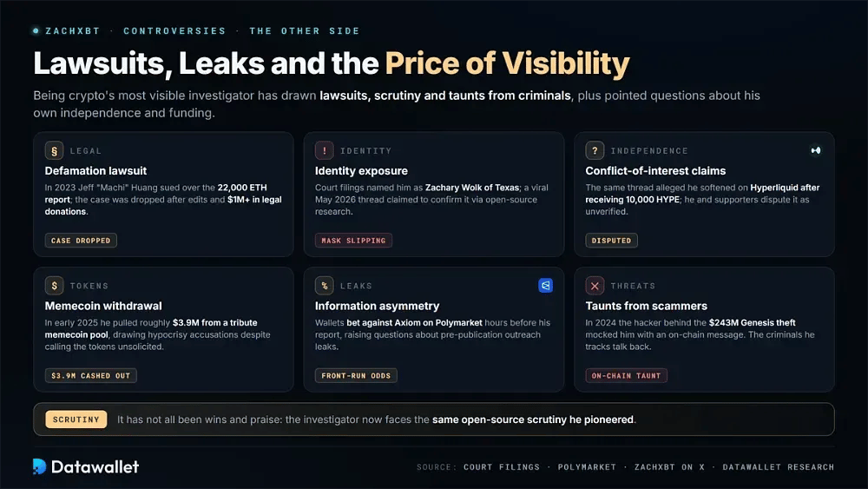Click the Legal section symbol icon
The height and width of the screenshot is (489, 868).
54,150
